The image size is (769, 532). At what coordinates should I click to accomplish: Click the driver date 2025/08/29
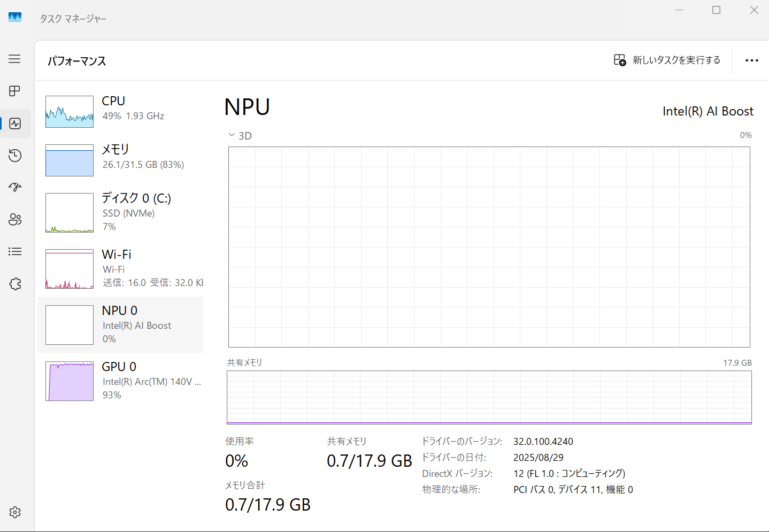(x=539, y=458)
